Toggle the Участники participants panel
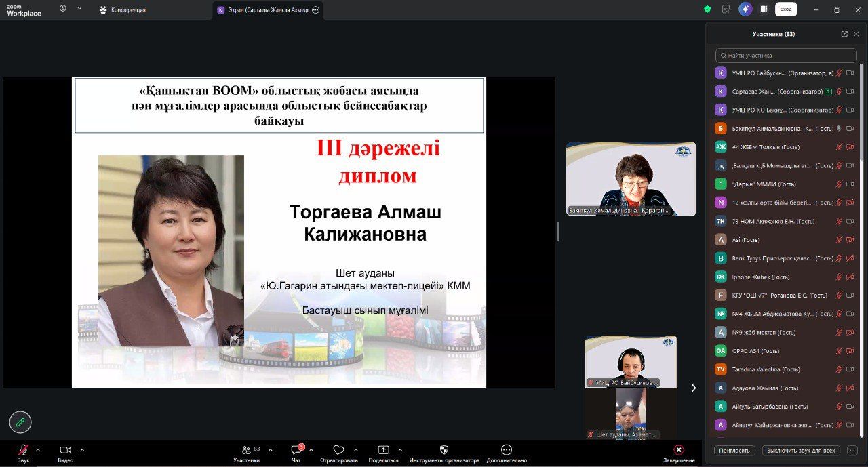 245,450
